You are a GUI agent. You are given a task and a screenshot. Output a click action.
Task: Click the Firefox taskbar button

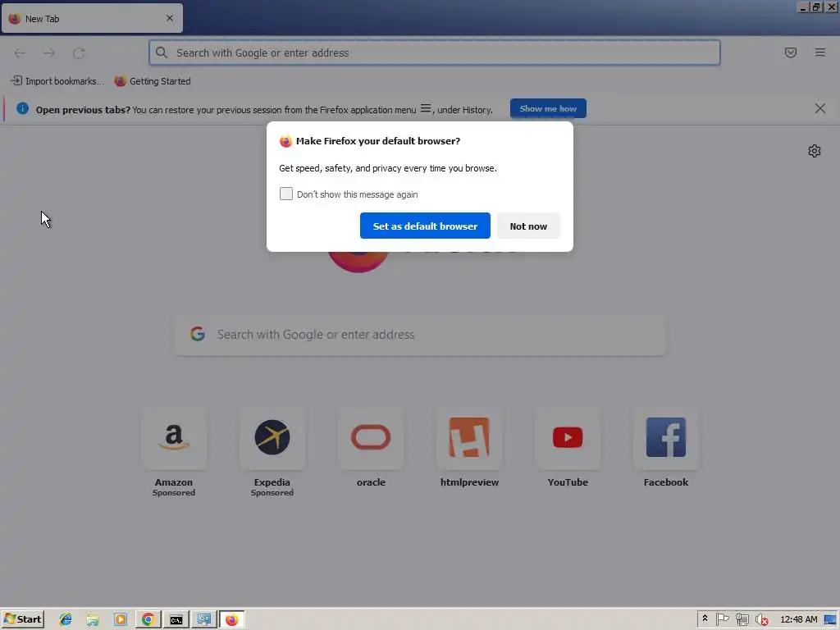[232, 620]
